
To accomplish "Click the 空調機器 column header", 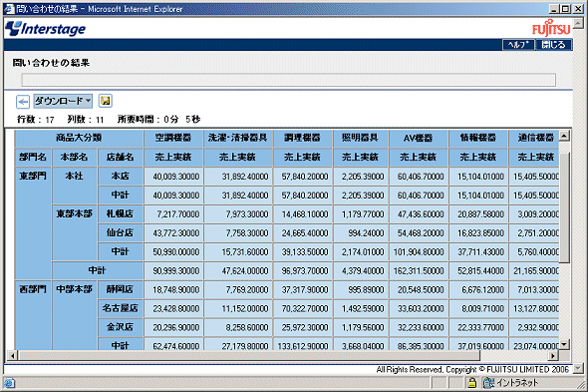I will pos(173,138).
